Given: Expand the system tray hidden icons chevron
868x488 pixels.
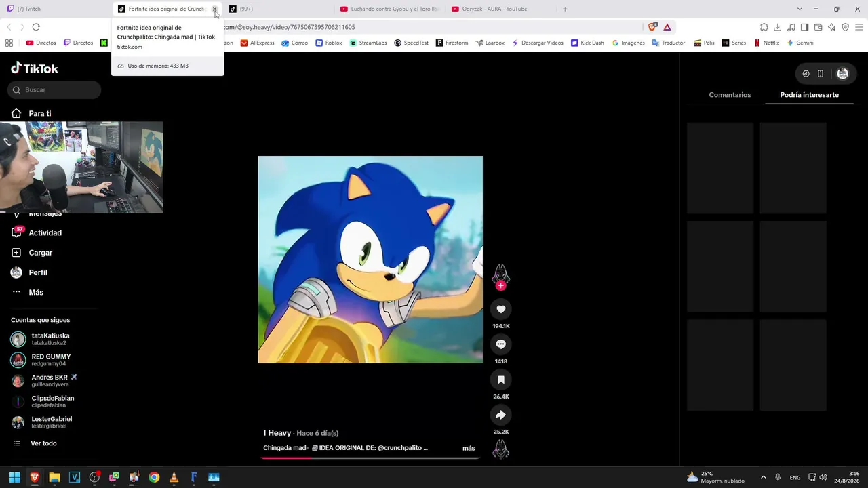Looking at the screenshot, I should click(x=764, y=477).
